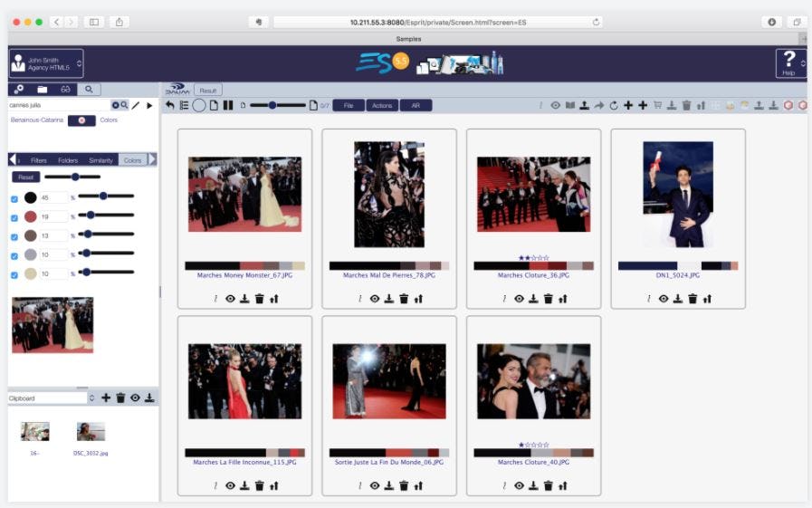Clear the search field with the round X icon

pyautogui.click(x=116, y=105)
